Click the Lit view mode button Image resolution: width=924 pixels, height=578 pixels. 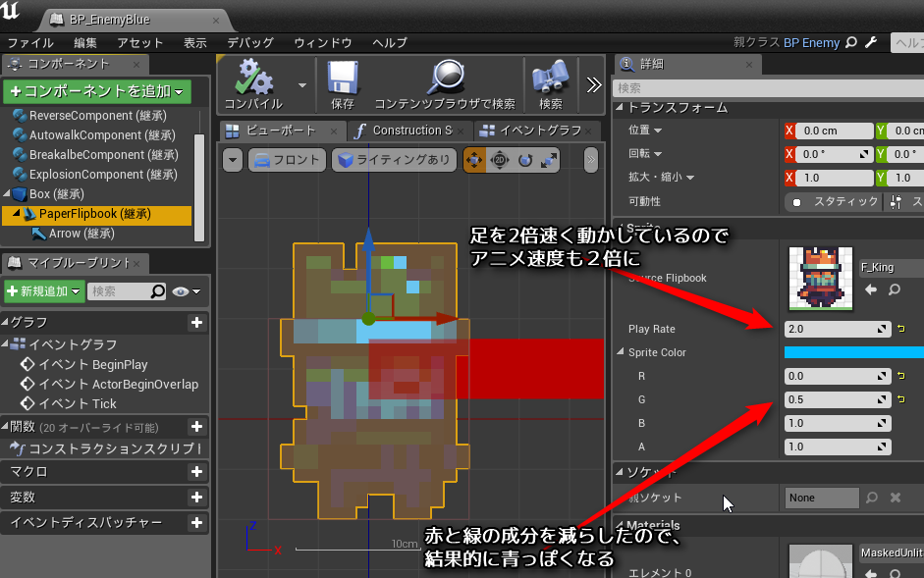point(394,160)
